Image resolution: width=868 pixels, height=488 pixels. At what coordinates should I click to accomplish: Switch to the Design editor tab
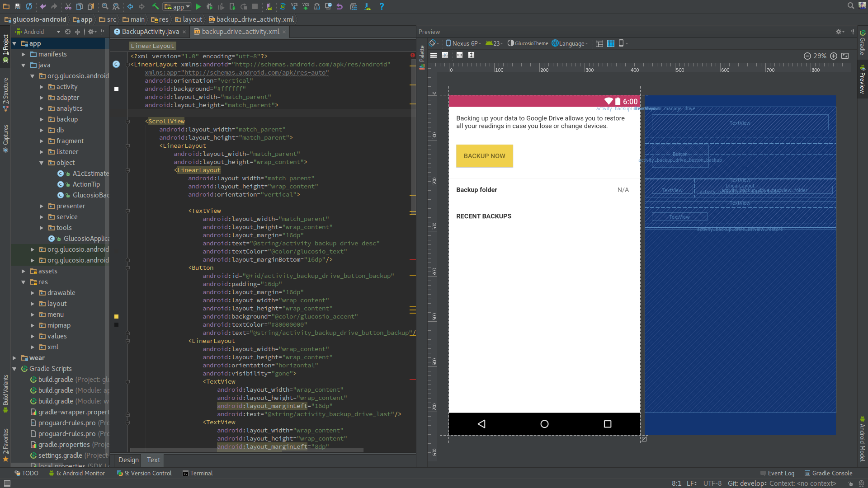(128, 460)
